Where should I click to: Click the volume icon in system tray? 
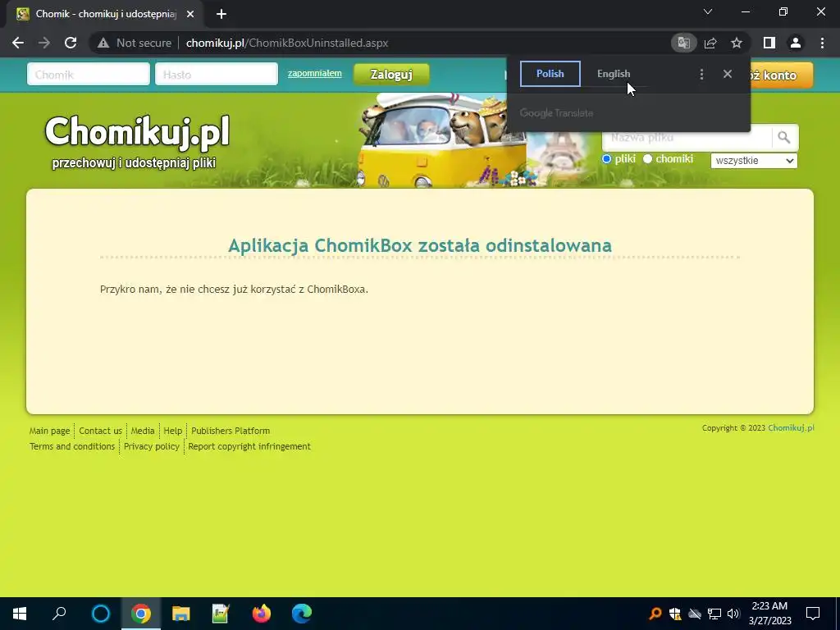coord(733,614)
